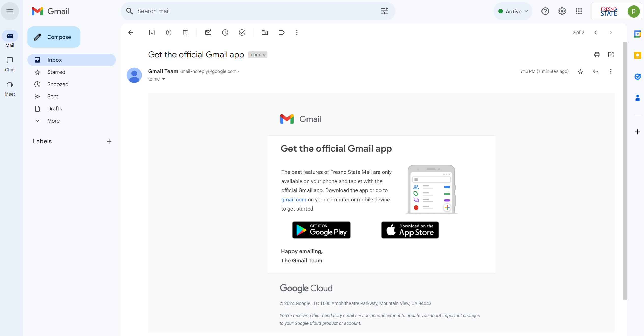The width and height of the screenshot is (644, 336).
Task: Delete this email with trash icon
Action: [185, 33]
